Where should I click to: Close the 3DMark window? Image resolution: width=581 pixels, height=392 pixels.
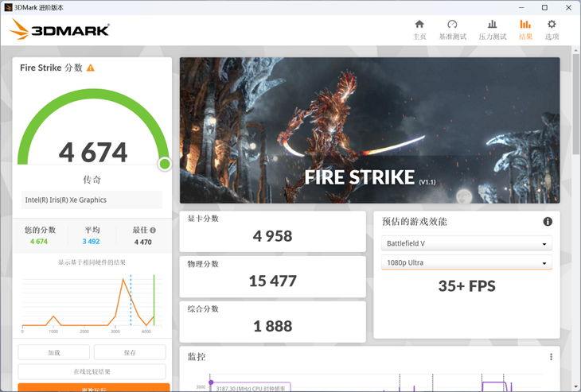[568, 7]
